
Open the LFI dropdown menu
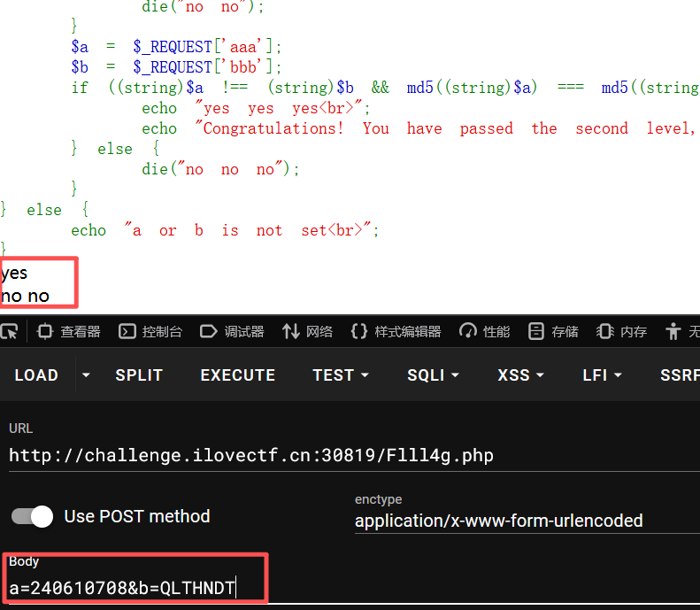coord(602,375)
